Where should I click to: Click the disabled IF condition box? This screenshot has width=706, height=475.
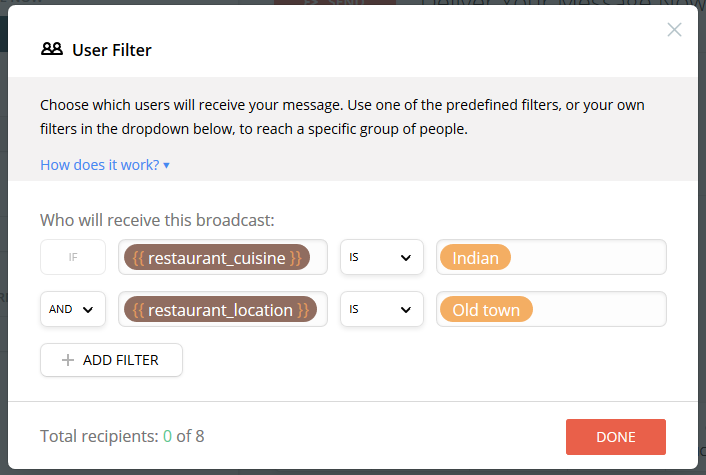pyautogui.click(x=73, y=257)
